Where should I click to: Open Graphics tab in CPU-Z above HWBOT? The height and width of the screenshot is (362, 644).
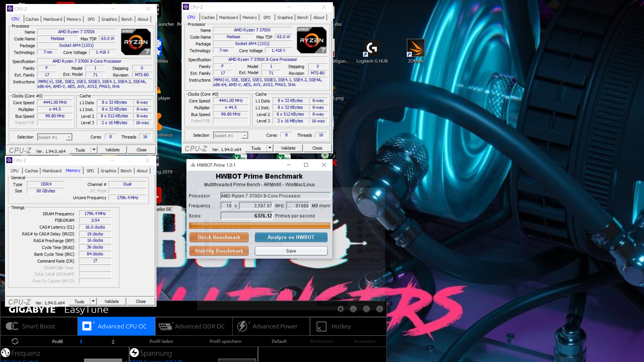(285, 17)
